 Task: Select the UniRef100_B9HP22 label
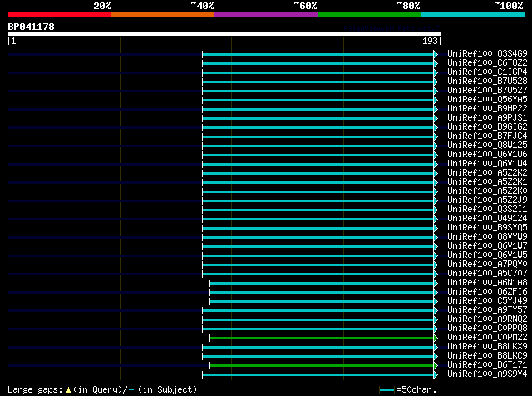[x=487, y=108]
